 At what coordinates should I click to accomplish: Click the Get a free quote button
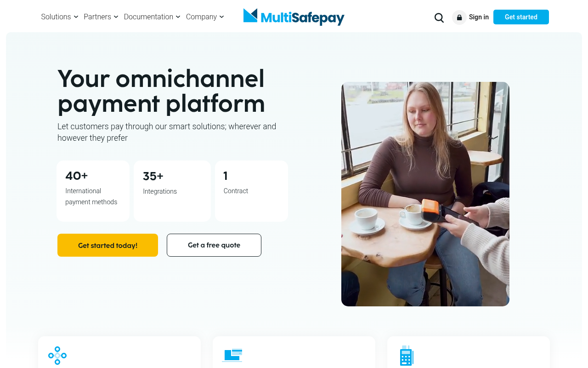click(214, 245)
